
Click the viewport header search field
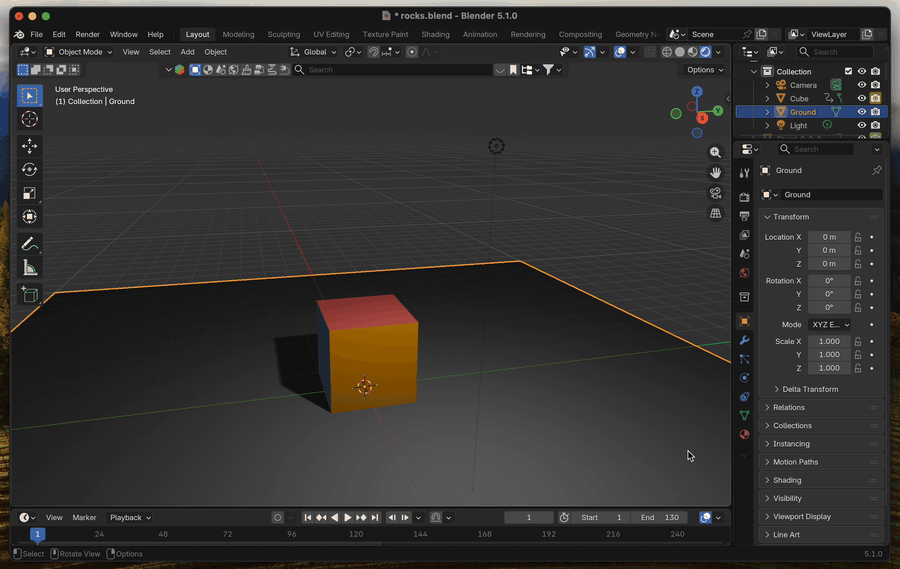point(393,69)
